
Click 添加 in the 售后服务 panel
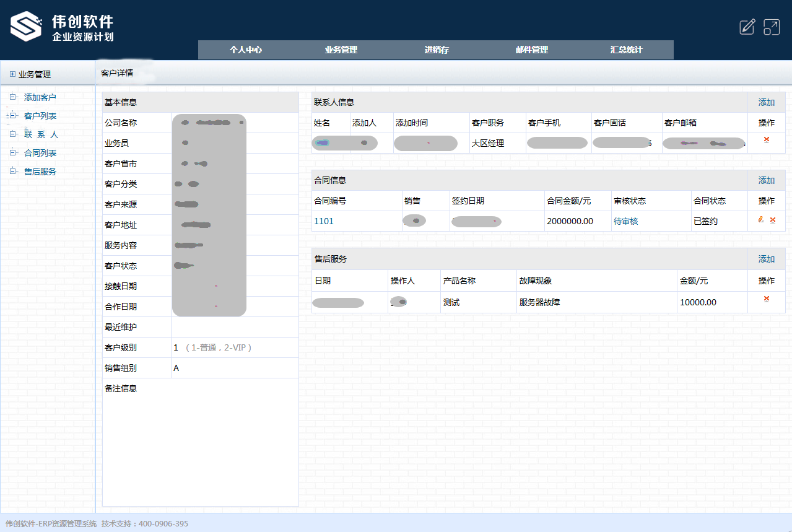pyautogui.click(x=767, y=259)
